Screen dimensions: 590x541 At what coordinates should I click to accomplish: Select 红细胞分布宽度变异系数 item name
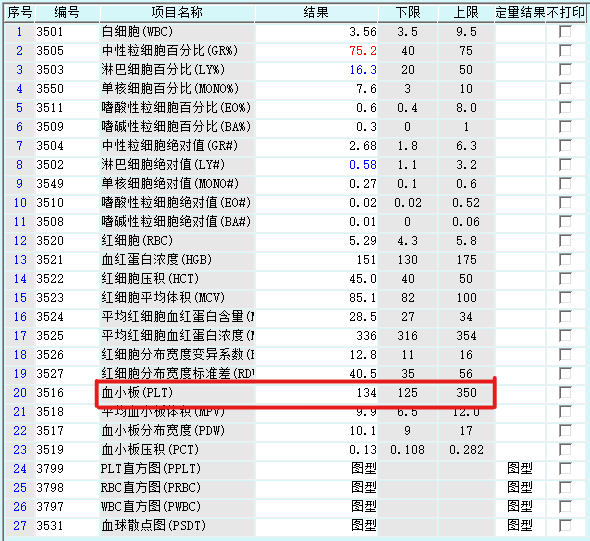[x=178, y=354]
